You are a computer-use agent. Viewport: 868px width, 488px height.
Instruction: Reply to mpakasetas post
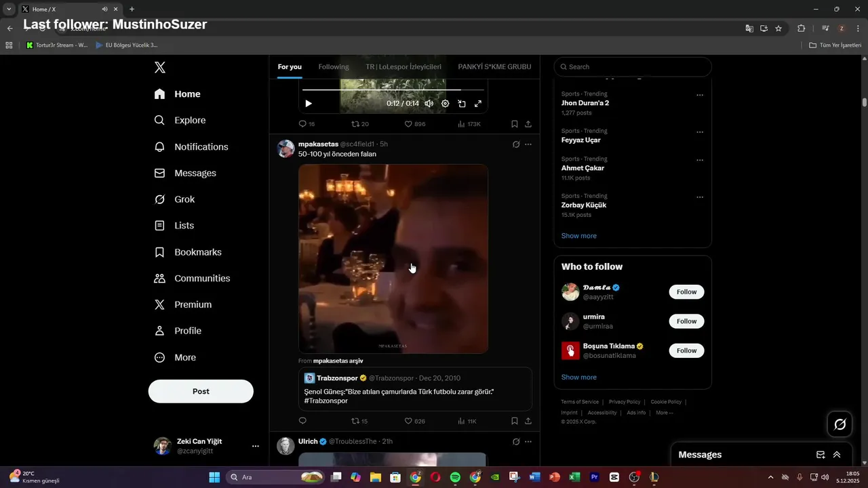pyautogui.click(x=302, y=421)
